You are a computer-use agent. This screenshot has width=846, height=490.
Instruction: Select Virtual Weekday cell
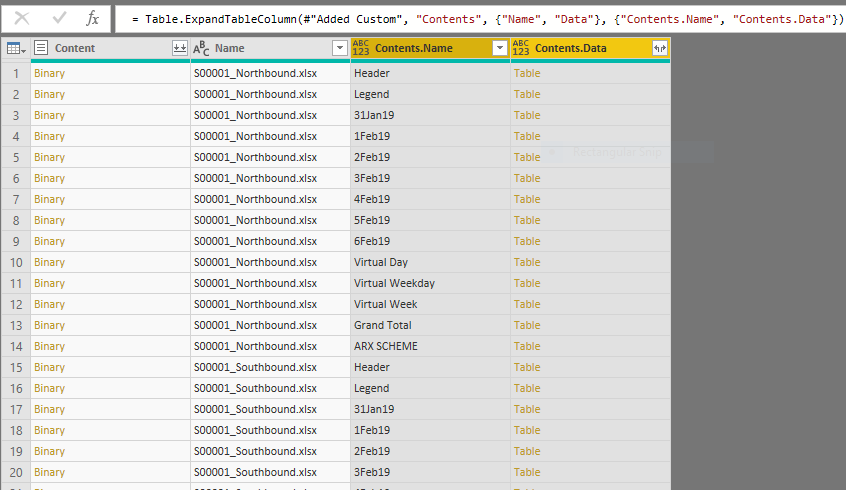click(x=430, y=283)
